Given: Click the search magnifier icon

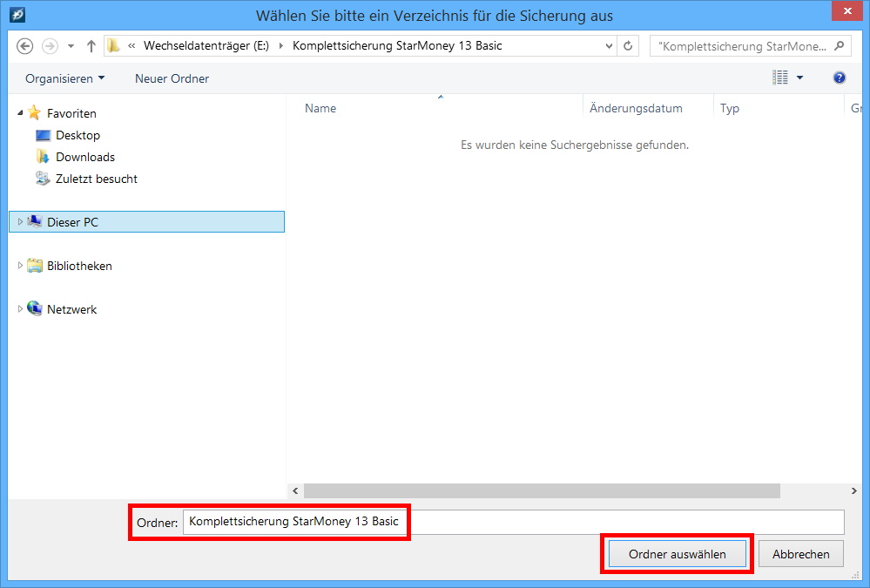Looking at the screenshot, I should (x=840, y=46).
